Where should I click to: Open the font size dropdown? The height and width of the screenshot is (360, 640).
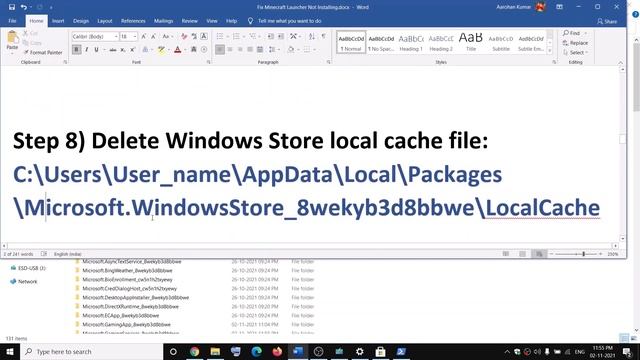coord(135,37)
